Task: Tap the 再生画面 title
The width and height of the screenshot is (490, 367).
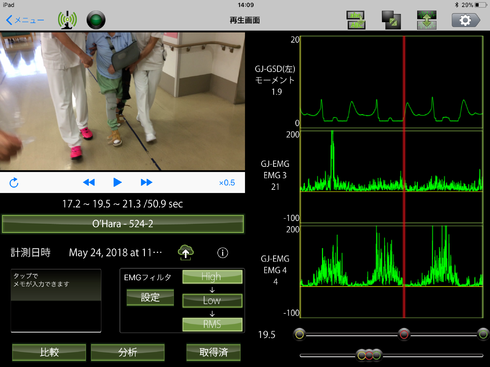Action: (245, 20)
